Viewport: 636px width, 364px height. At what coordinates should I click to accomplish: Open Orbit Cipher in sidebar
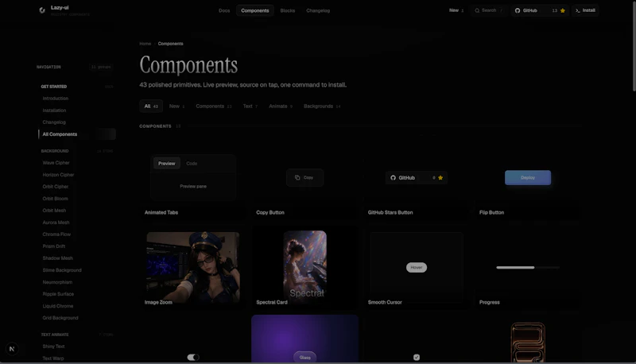coord(56,187)
